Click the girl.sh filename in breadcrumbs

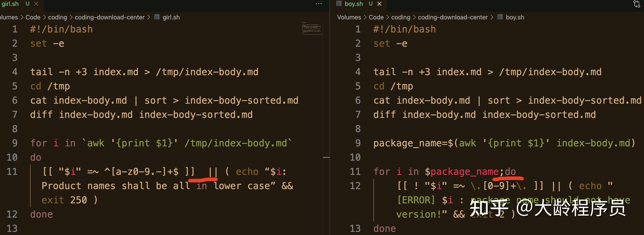tap(171, 17)
